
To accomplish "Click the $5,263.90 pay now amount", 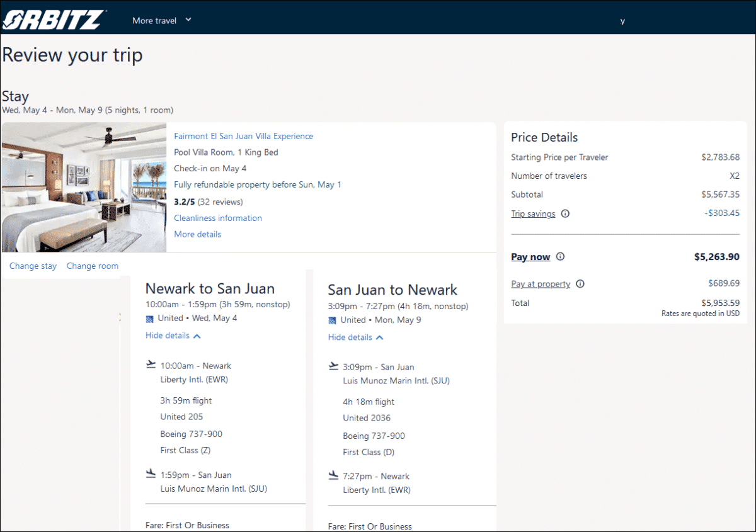I will click(717, 257).
